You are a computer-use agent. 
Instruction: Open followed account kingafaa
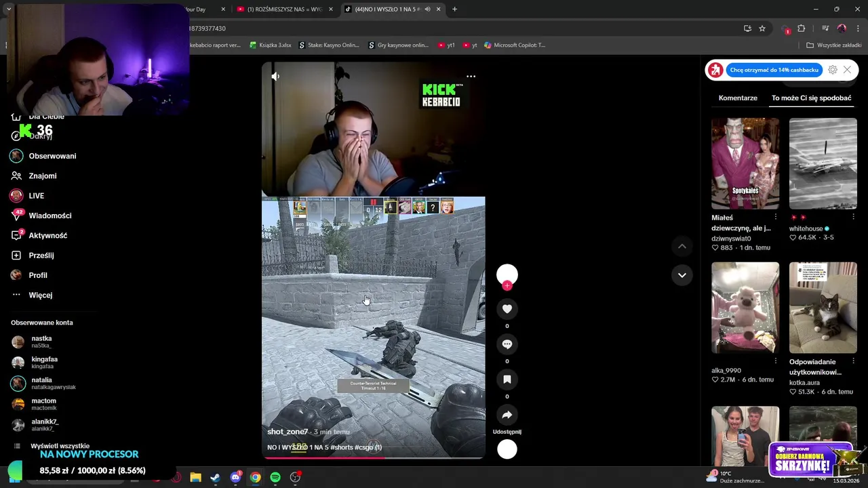tap(35, 363)
